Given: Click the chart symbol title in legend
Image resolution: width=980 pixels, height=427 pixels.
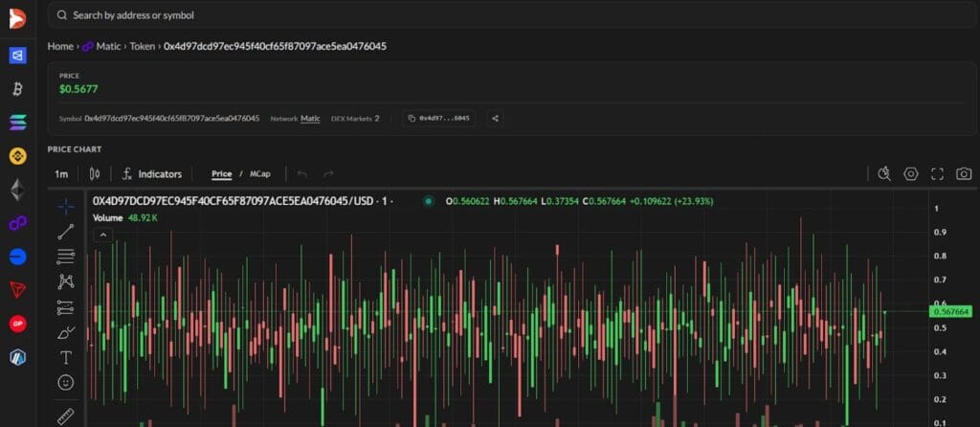Looking at the screenshot, I should (x=240, y=201).
